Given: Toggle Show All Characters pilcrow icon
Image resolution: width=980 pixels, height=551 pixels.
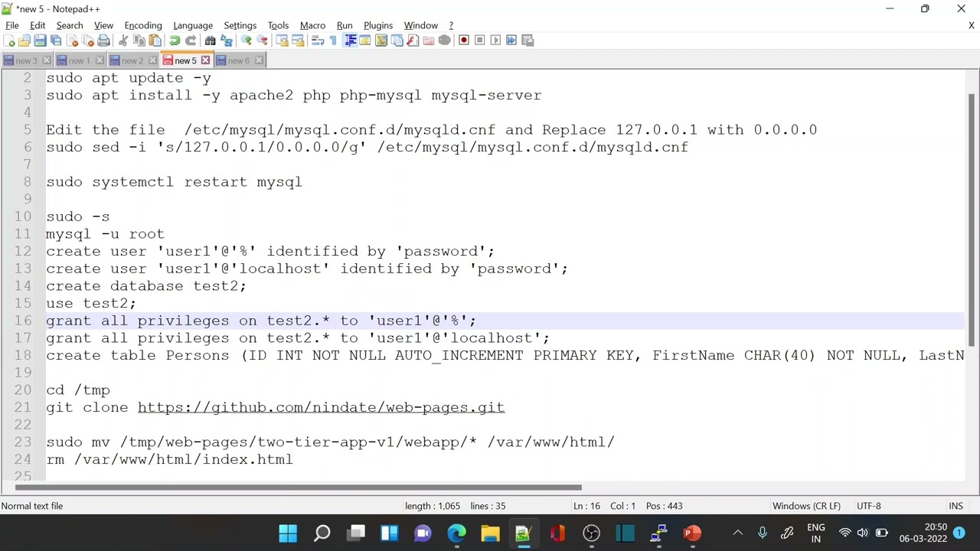Looking at the screenshot, I should coord(333,41).
